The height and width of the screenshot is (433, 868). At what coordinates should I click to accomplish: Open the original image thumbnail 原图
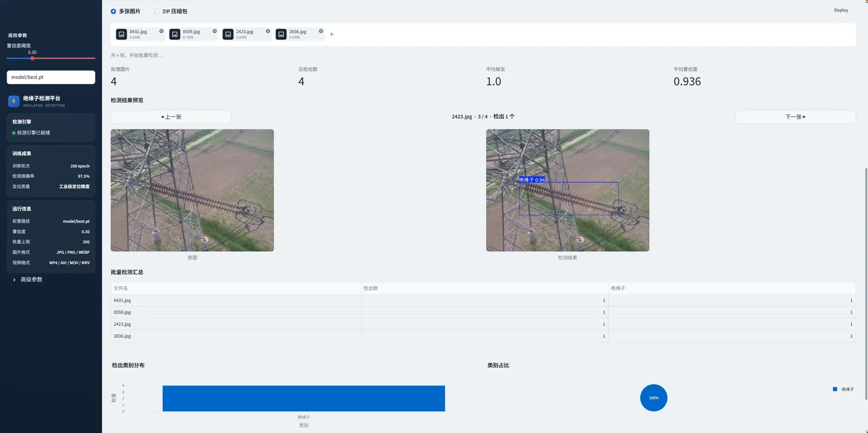192,190
